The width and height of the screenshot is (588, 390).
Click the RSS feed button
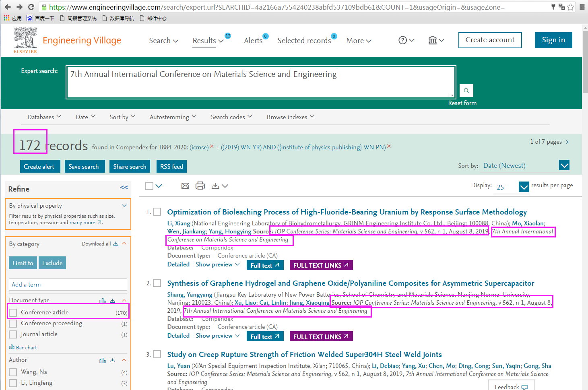pyautogui.click(x=172, y=166)
